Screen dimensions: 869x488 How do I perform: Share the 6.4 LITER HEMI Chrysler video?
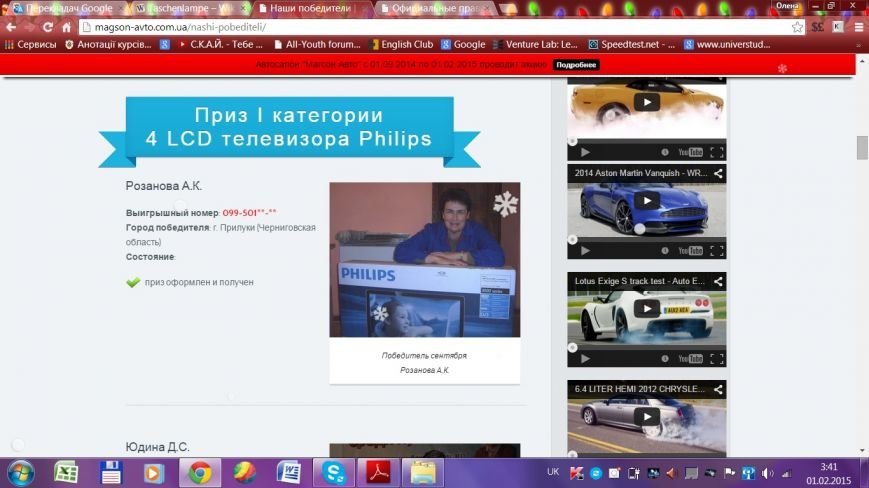tap(718, 389)
